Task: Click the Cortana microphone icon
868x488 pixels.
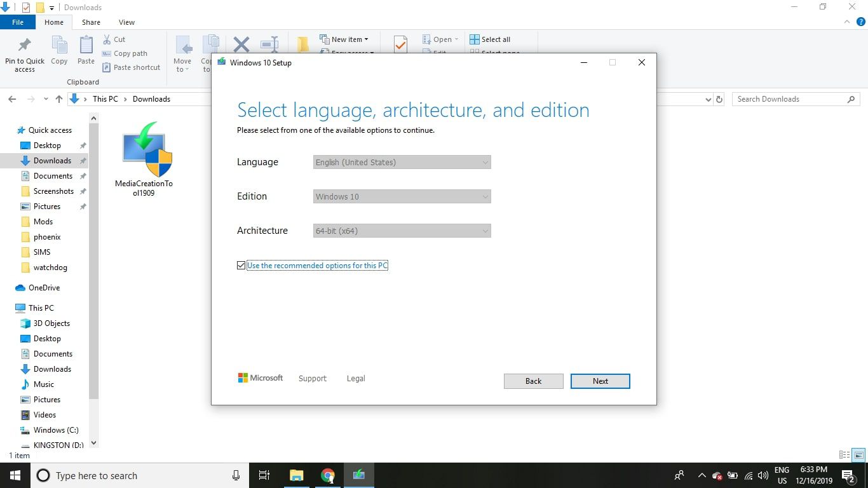Action: (236, 475)
